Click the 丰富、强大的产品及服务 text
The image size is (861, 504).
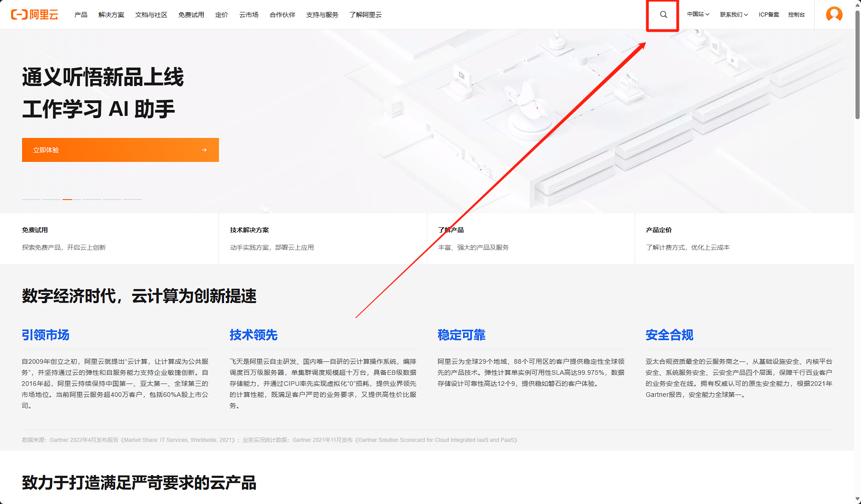click(473, 247)
